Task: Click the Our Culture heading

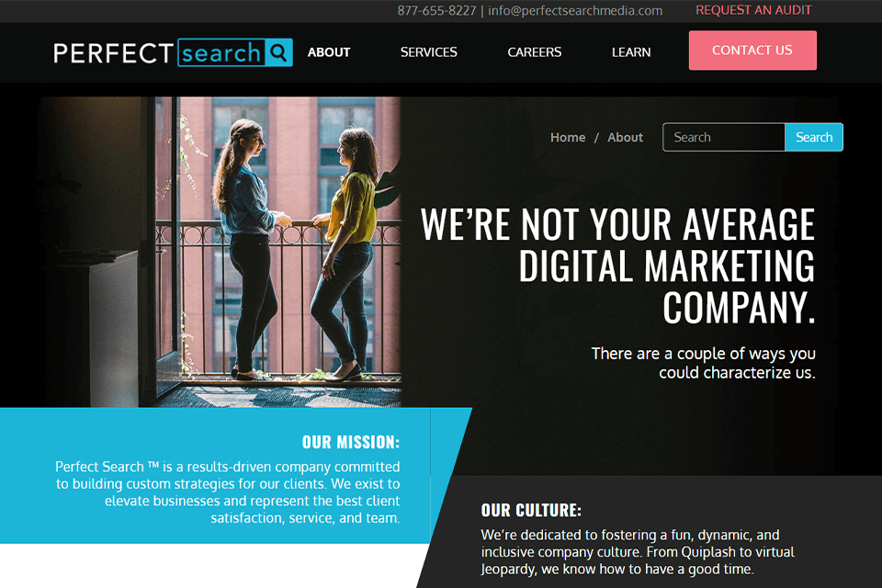Action: (x=531, y=510)
